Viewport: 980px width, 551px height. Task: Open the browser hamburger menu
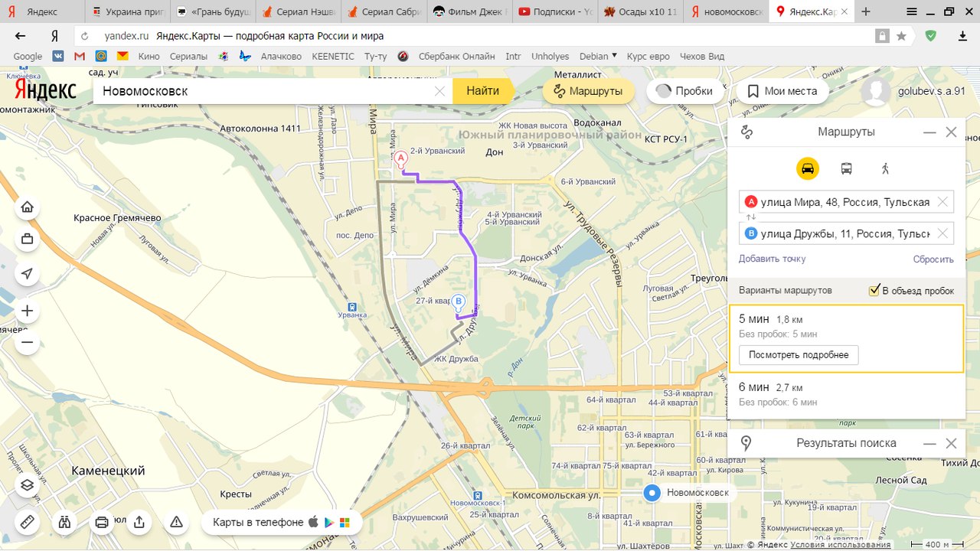click(912, 11)
